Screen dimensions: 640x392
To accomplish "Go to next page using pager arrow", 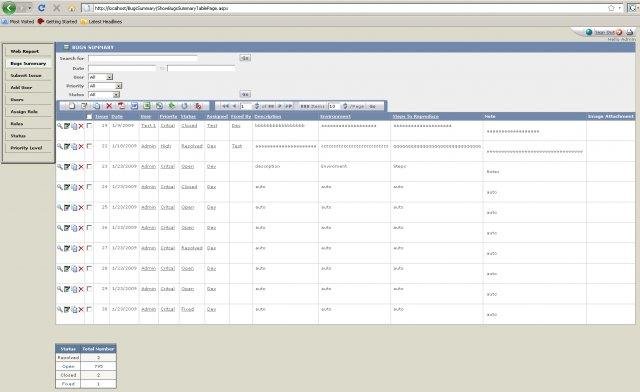I will (x=280, y=106).
